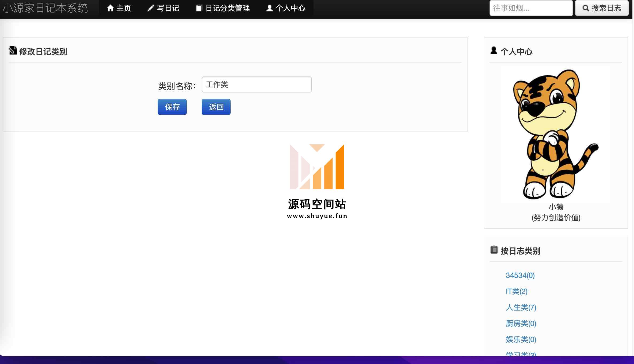Click the 按日志类别 heading text

point(520,251)
